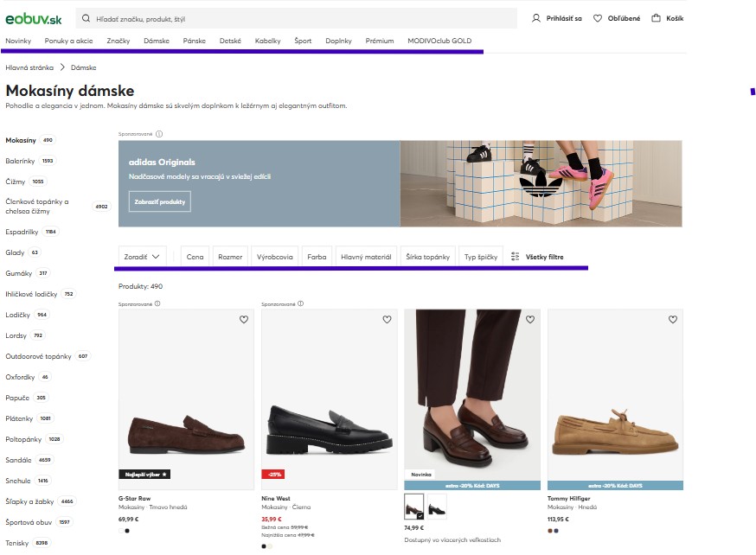
Task: Open the Všetky filtre sliders icon
Action: click(515, 256)
